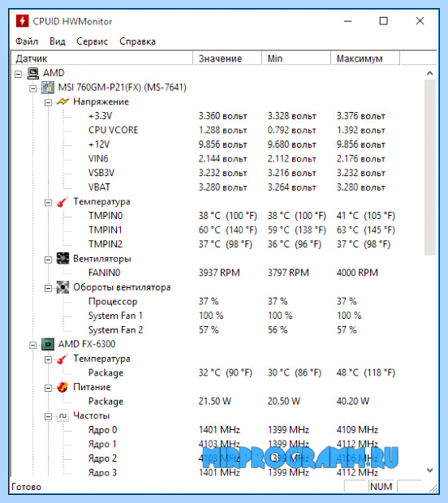
Task: Click the scrollbar down arrow
Action: click(430, 471)
